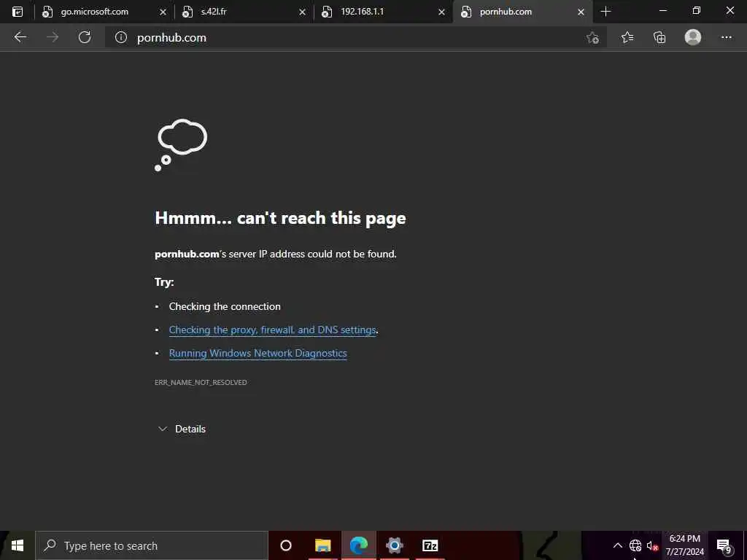Open the Collections panel
Image resolution: width=747 pixels, height=560 pixels.
(x=659, y=37)
